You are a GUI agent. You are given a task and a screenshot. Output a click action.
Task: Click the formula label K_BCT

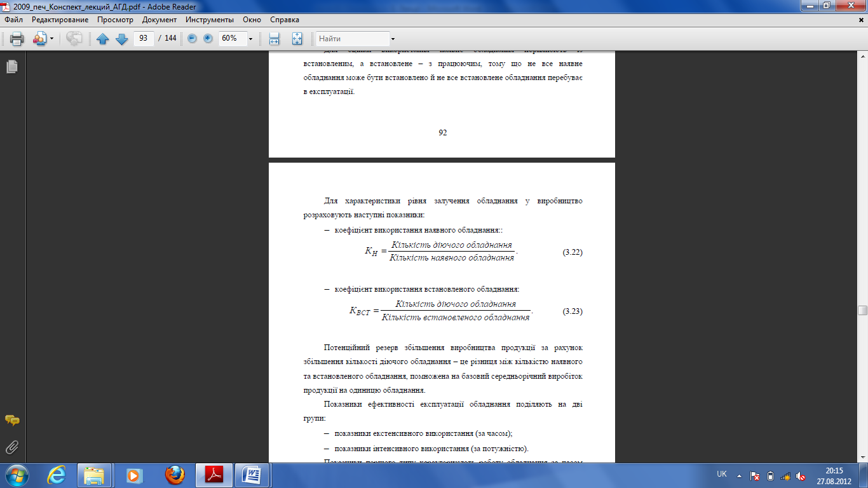coord(360,311)
